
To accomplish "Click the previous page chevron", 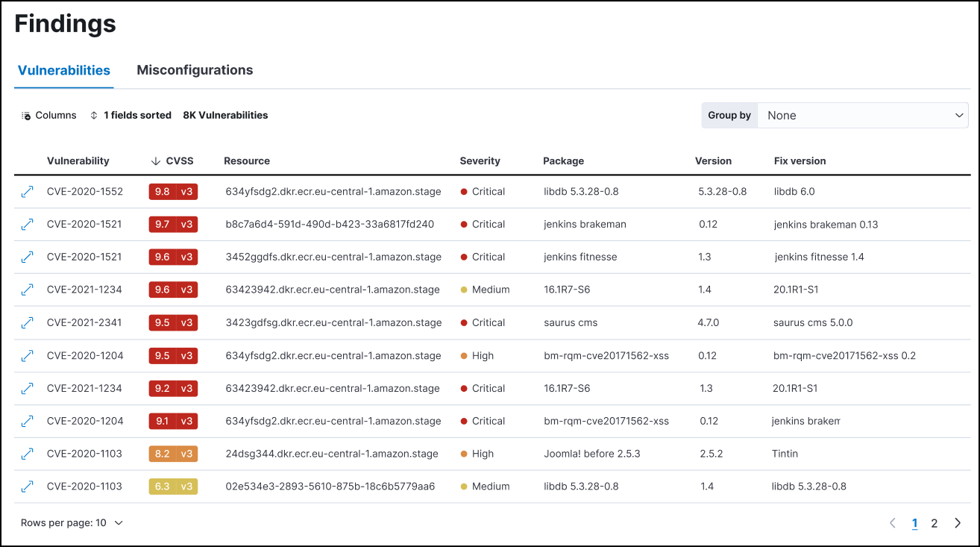I will [892, 522].
